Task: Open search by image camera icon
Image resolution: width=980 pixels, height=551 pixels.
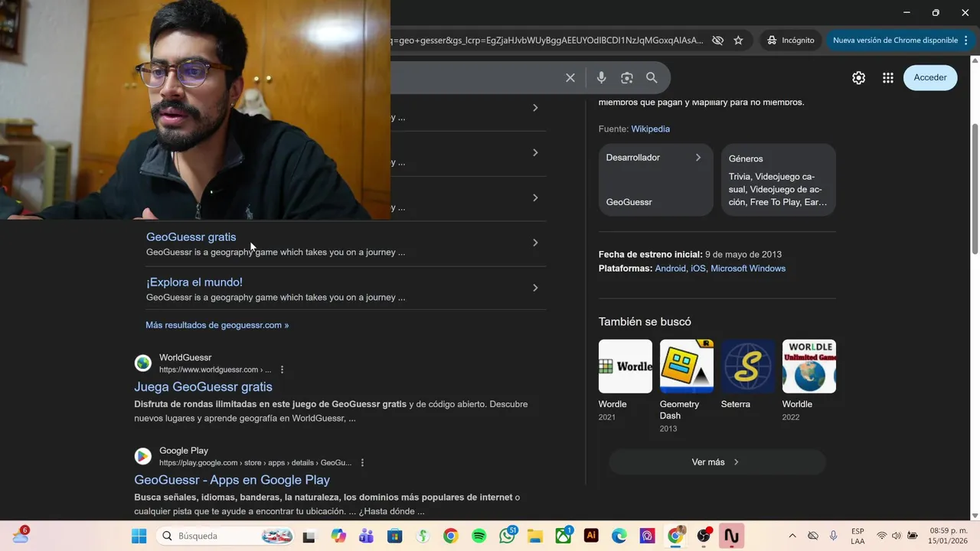Action: (627, 77)
